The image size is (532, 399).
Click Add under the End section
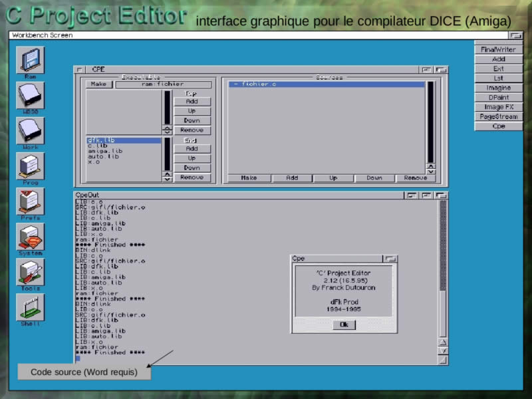coord(192,148)
